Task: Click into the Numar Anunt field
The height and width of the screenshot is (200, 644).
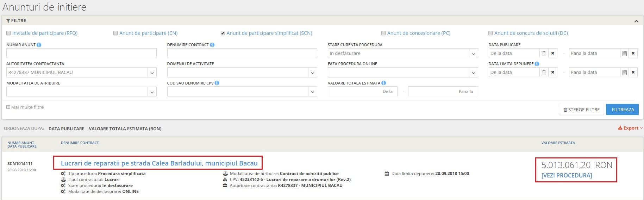Action: point(81,54)
